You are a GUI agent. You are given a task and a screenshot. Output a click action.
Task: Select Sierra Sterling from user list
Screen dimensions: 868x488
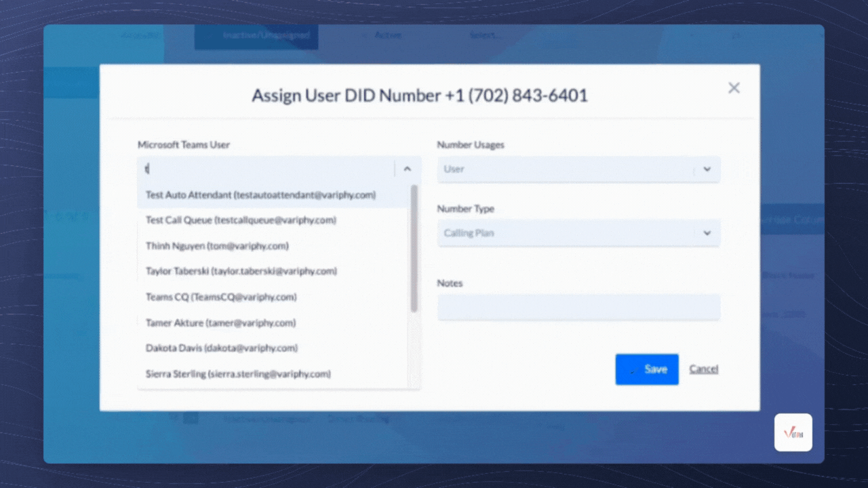(238, 373)
